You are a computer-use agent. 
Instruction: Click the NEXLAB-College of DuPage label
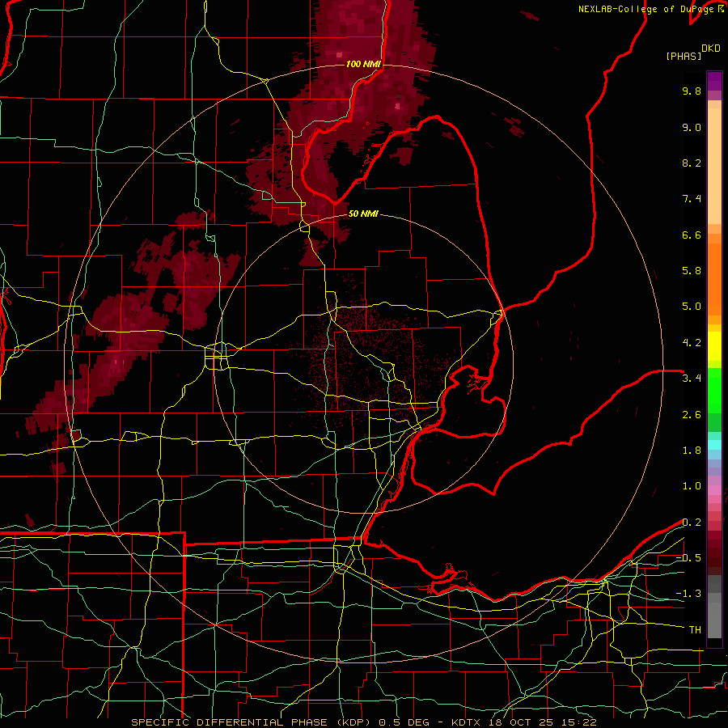(647, 9)
